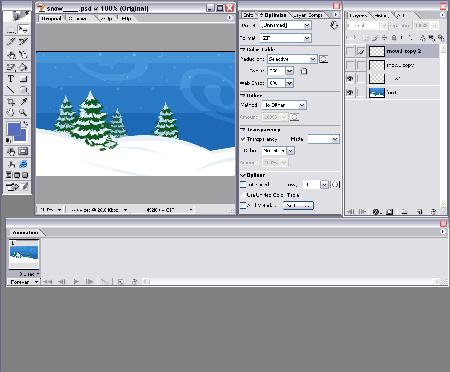
Task: Select the Type tool
Action: click(x=11, y=79)
